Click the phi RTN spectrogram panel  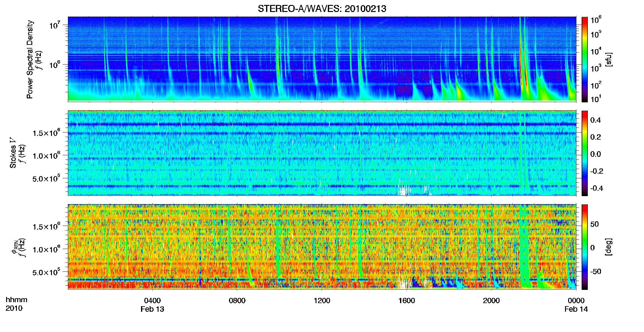pos(322,247)
